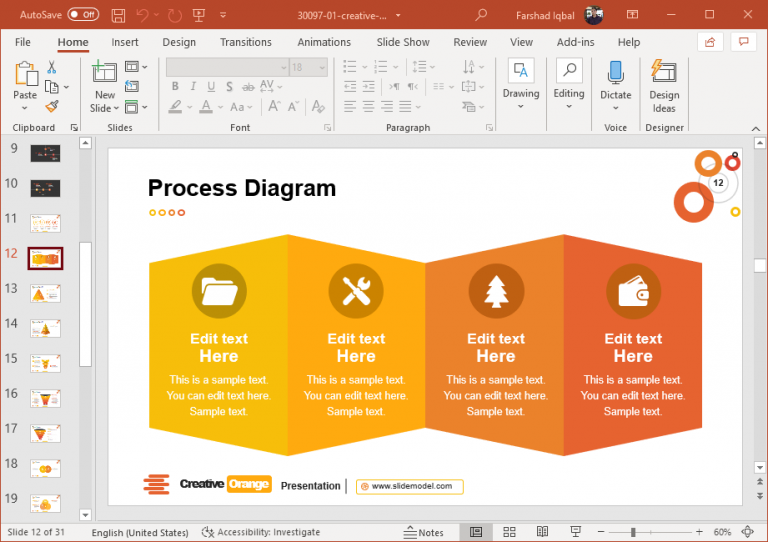Switch to Reading View icon
Image resolution: width=768 pixels, height=542 pixels.
tap(542, 532)
